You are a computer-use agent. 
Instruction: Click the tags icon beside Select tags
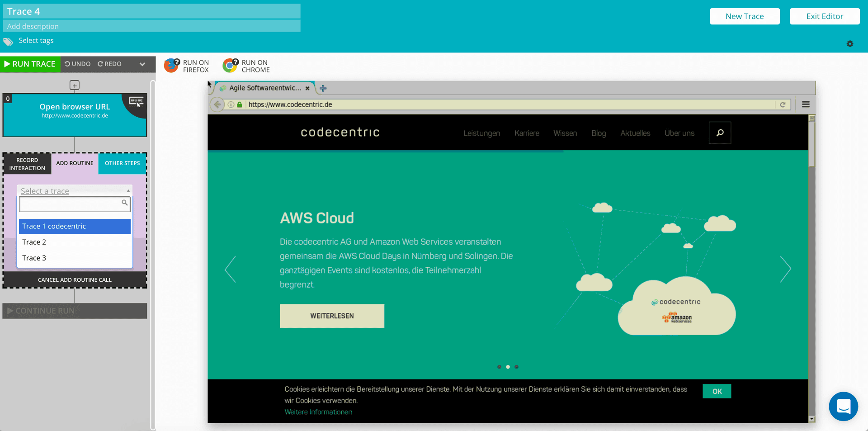pos(8,42)
